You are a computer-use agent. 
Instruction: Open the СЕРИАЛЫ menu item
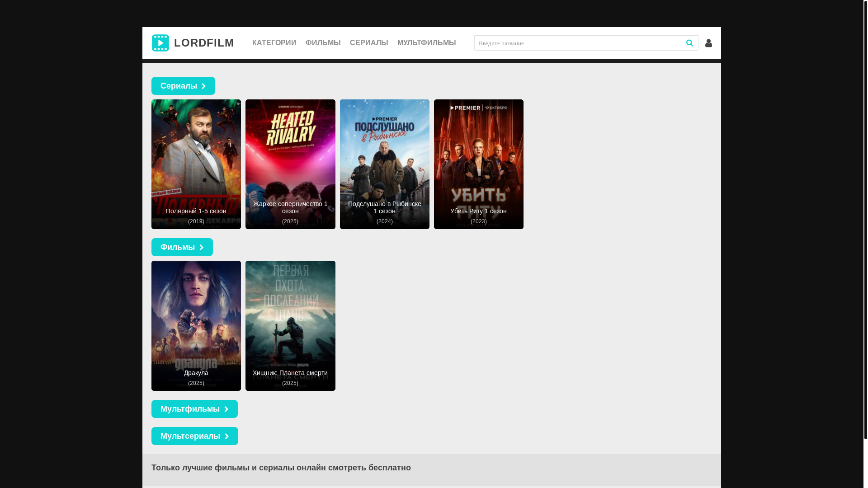(x=369, y=43)
